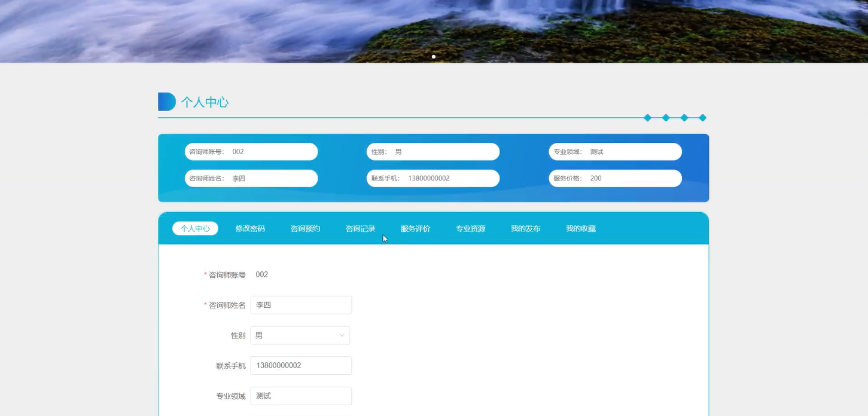Viewport: 868px width, 416px height.
Task: Click the 咨询师账号 002 summary pill
Action: (x=251, y=152)
